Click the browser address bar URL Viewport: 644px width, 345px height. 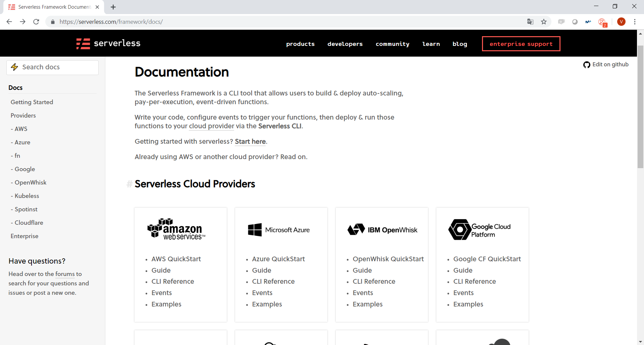pyautogui.click(x=111, y=22)
